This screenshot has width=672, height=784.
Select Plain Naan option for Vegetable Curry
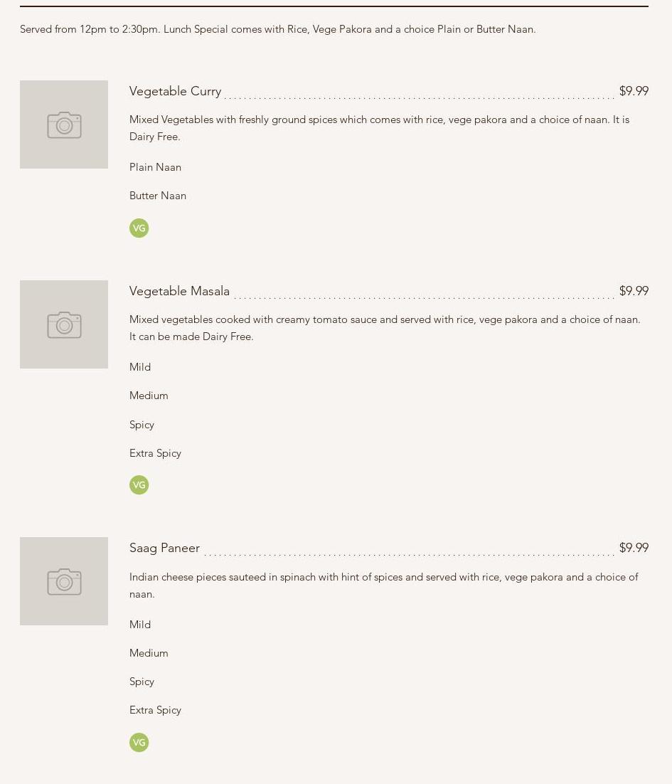click(155, 167)
